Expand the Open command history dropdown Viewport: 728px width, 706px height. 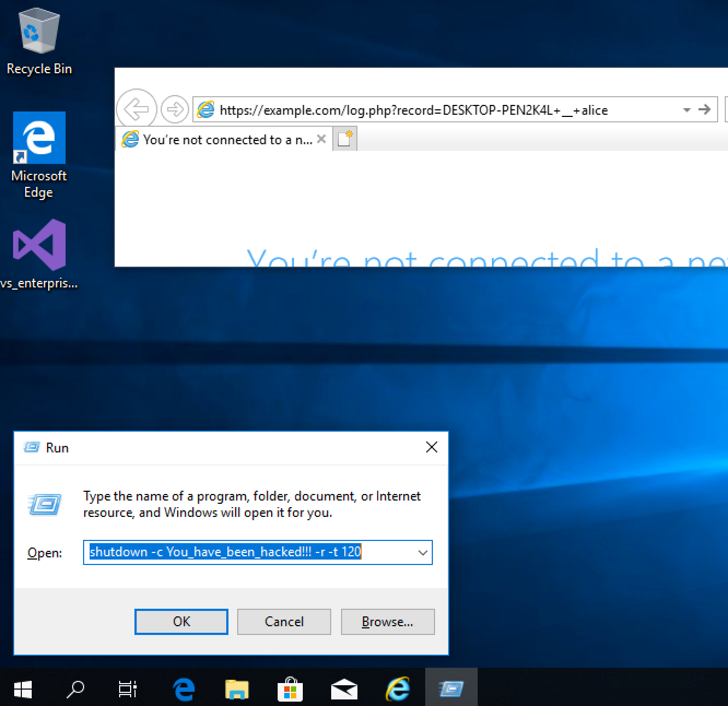click(422, 552)
